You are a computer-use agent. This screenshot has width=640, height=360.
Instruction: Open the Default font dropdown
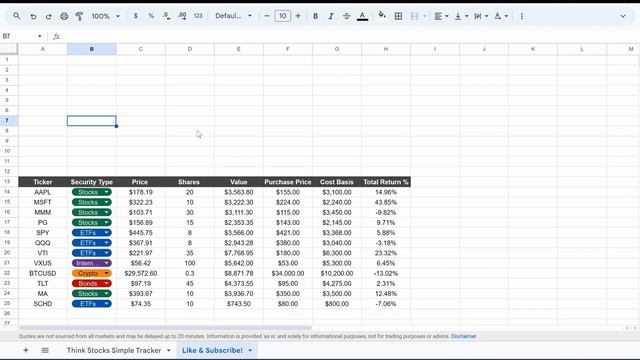[x=233, y=16]
